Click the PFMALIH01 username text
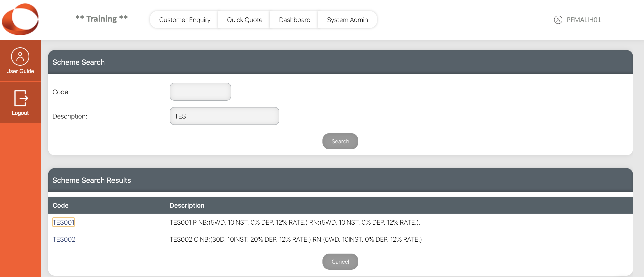The image size is (644, 277). [583, 20]
